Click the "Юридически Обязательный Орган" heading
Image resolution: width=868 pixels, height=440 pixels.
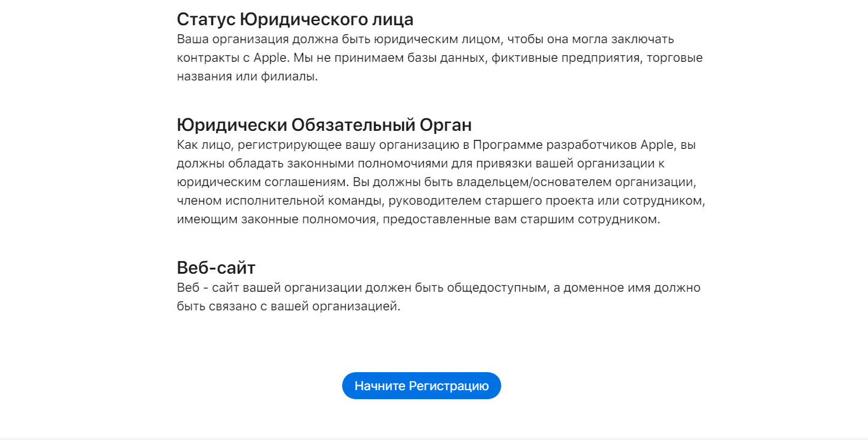(x=324, y=125)
